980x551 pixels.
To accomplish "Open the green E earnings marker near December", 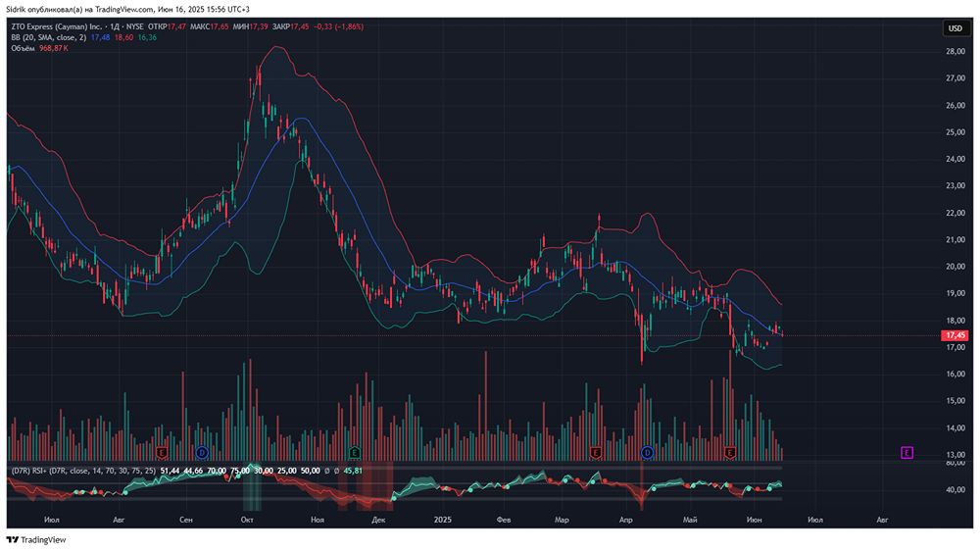I will [x=355, y=452].
